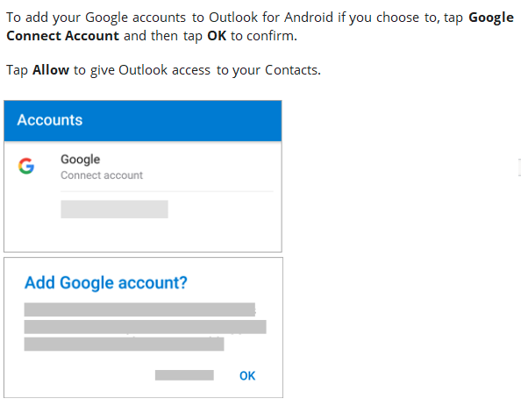Click the divider line beneath Connect account
Viewport: 521px width, 420px height.
coord(167,191)
